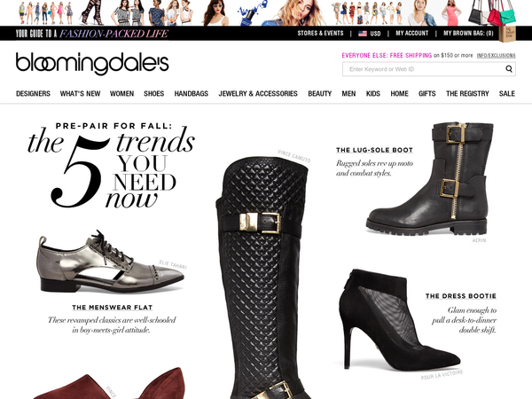532x399 pixels.
Task: View the My Brown Bag link
Action: pyautogui.click(x=468, y=34)
